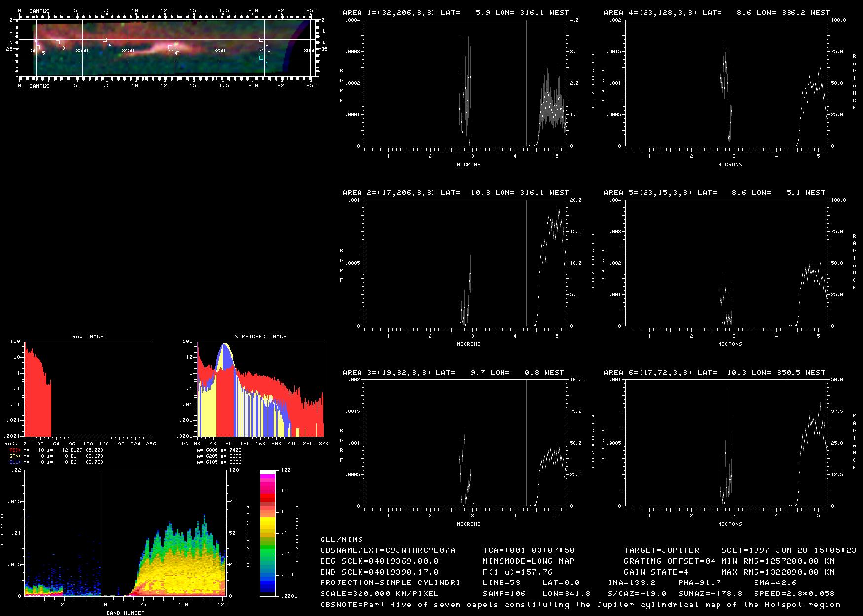This screenshot has width=863, height=616.
Task: Select the Area 2 square marker on map
Action: pyautogui.click(x=261, y=40)
